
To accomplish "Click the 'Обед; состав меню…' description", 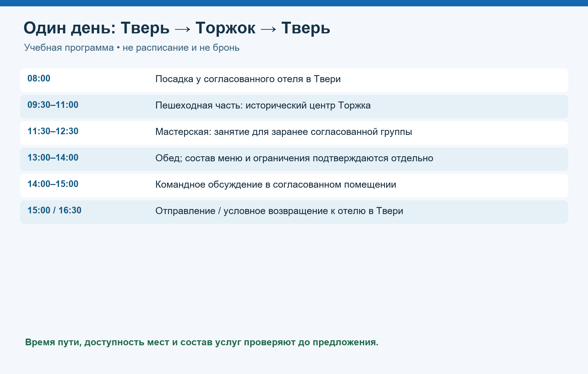I will point(294,158).
